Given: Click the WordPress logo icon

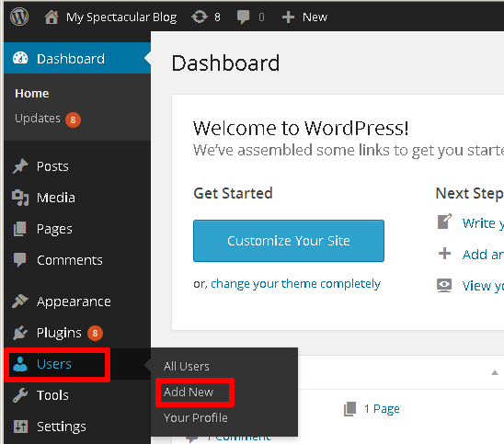Looking at the screenshot, I should point(19,17).
